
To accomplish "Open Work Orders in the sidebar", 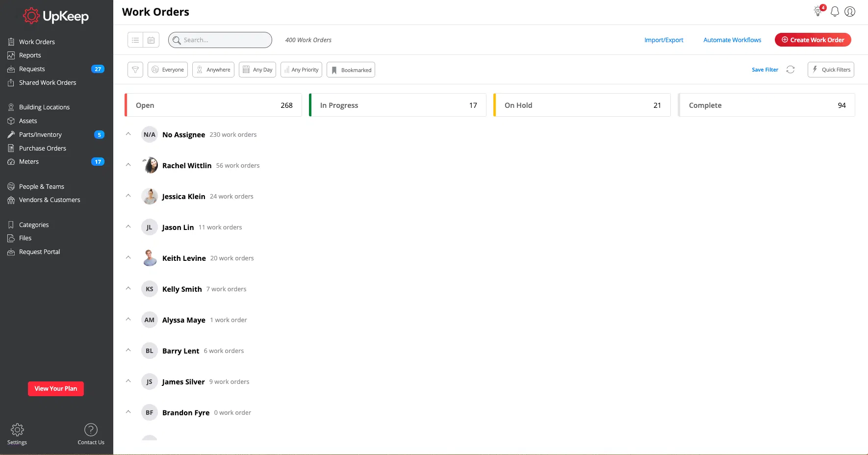I will point(31,42).
